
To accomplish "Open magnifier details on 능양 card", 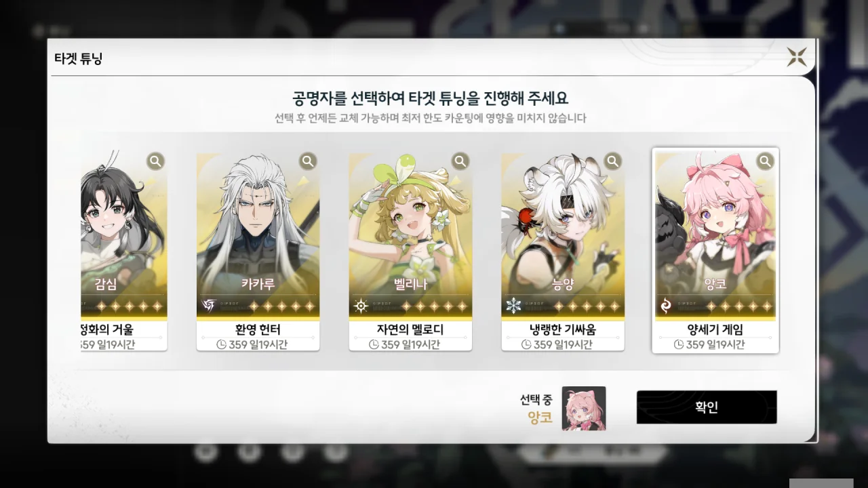I will (613, 161).
